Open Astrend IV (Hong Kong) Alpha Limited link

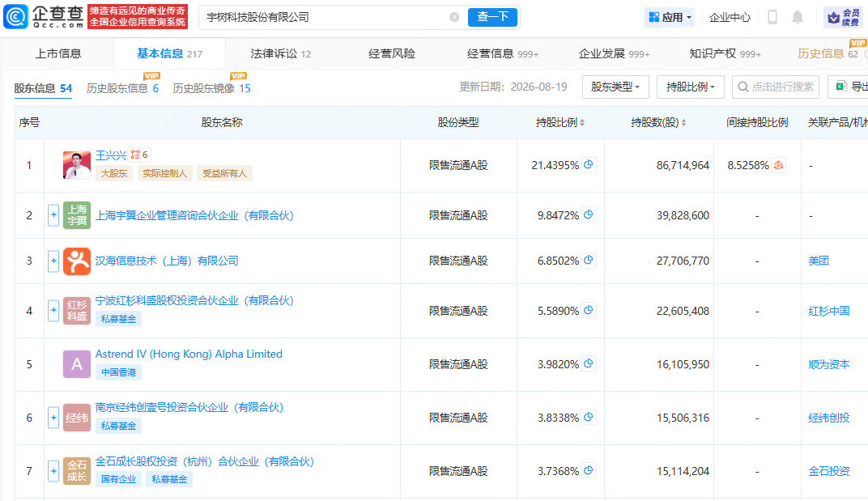189,354
